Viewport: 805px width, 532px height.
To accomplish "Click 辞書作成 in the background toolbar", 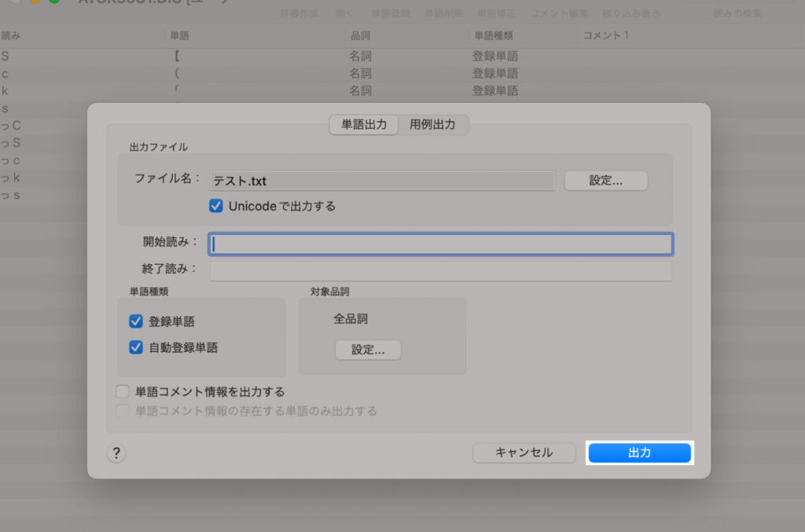I will [x=299, y=13].
